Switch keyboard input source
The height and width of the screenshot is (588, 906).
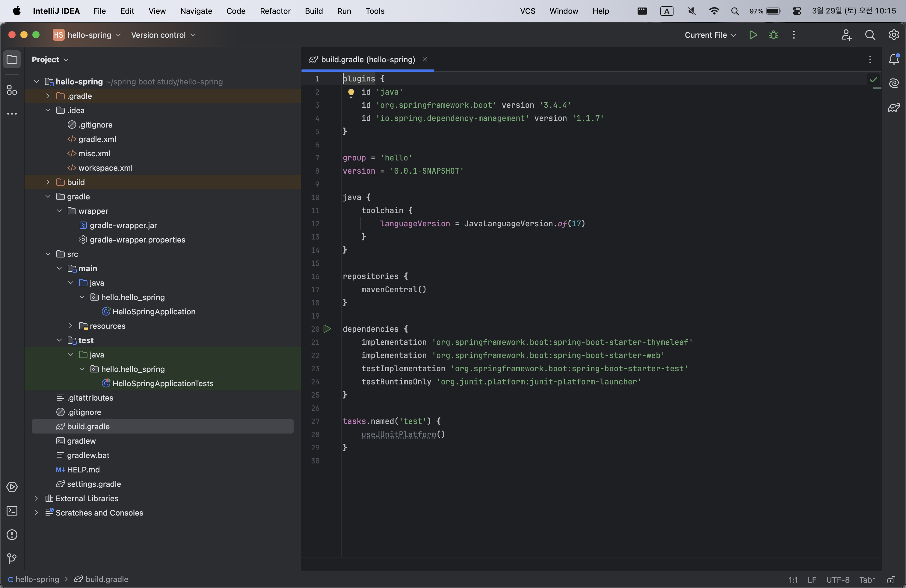(667, 11)
